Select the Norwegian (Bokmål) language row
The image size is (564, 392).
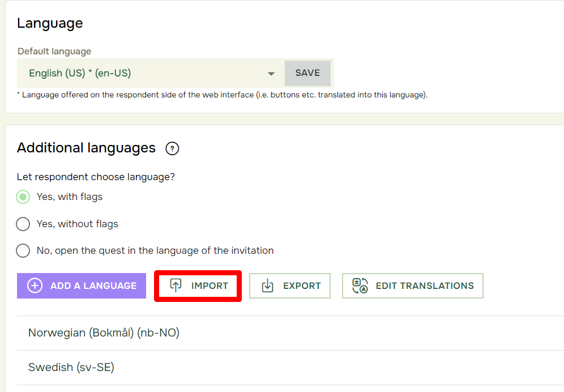pos(290,333)
